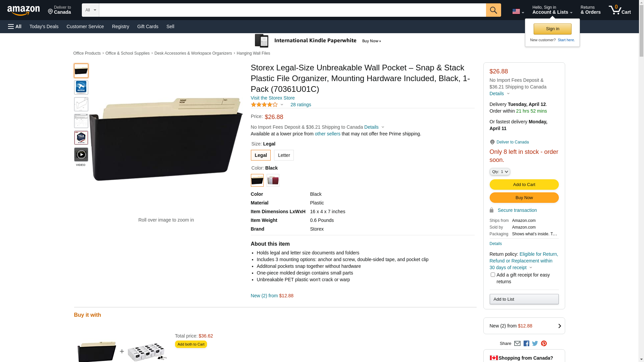Image resolution: width=644 pixels, height=362 pixels.
Task: Open Gift Cards in navigation bar
Action: click(148, 26)
